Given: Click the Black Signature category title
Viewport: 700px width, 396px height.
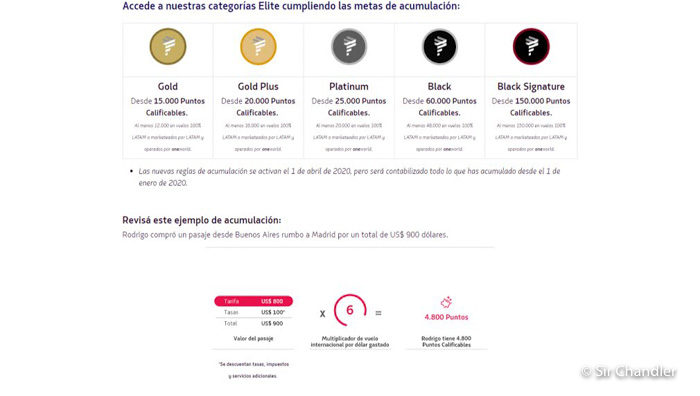Looking at the screenshot, I should pyautogui.click(x=531, y=87).
